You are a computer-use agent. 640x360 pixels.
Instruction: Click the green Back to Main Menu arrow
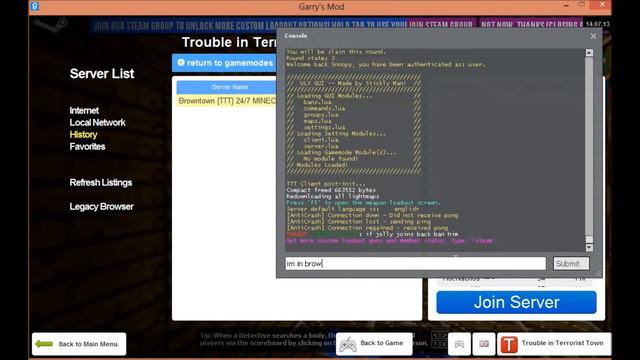click(44, 344)
